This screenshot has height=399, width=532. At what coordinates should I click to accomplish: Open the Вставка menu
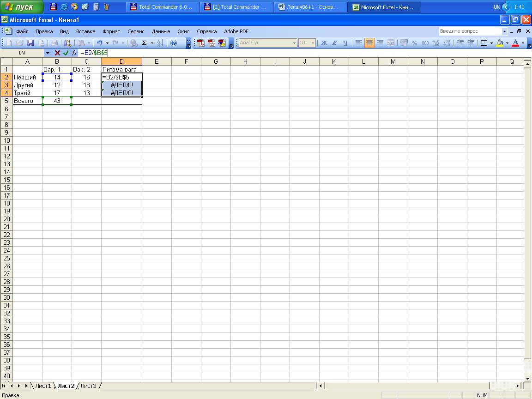(x=85, y=31)
